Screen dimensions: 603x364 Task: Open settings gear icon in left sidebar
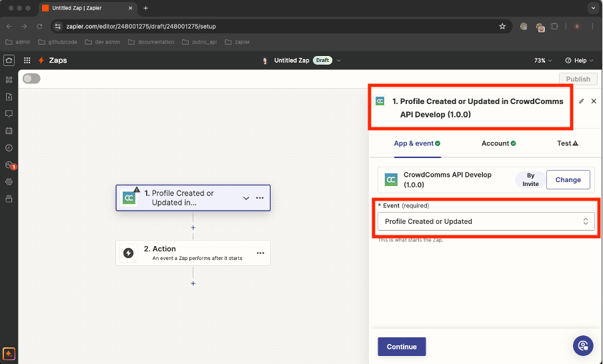click(x=9, y=181)
